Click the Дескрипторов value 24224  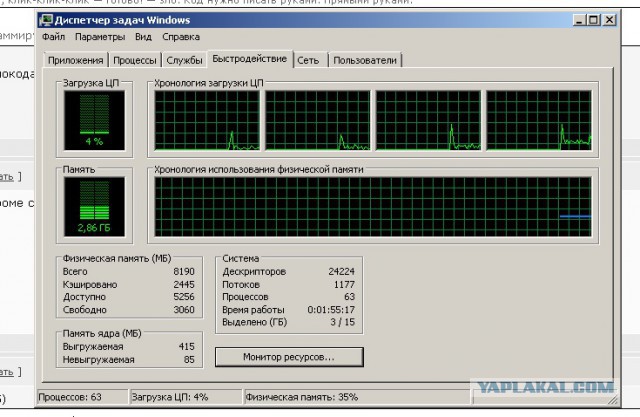342,272
